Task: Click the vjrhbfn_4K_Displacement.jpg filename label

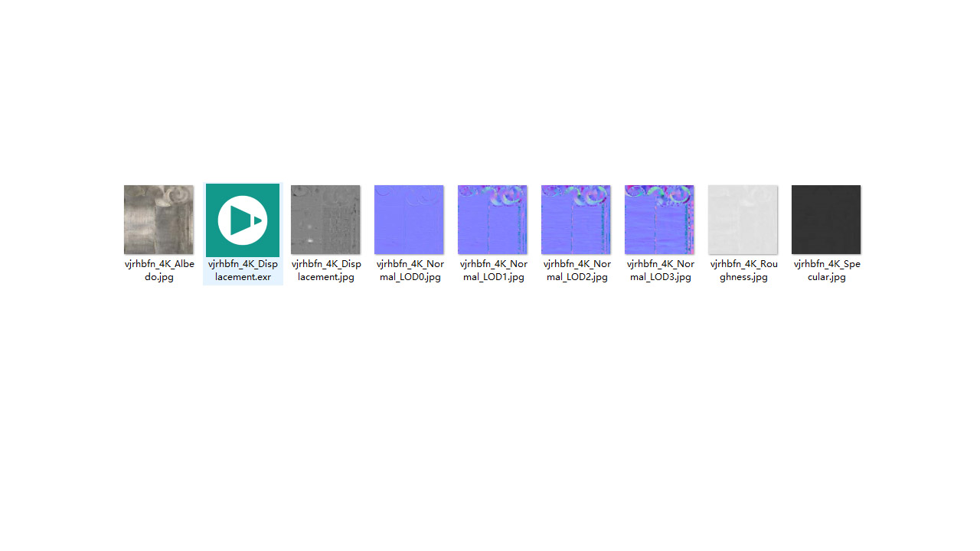Action: click(x=326, y=270)
